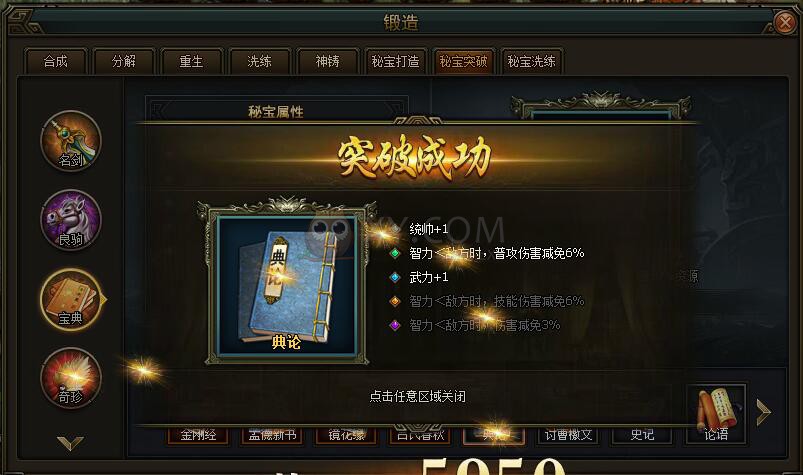Screen dimensions: 803x475
Task: Open the 重生 tab
Action: (192, 62)
